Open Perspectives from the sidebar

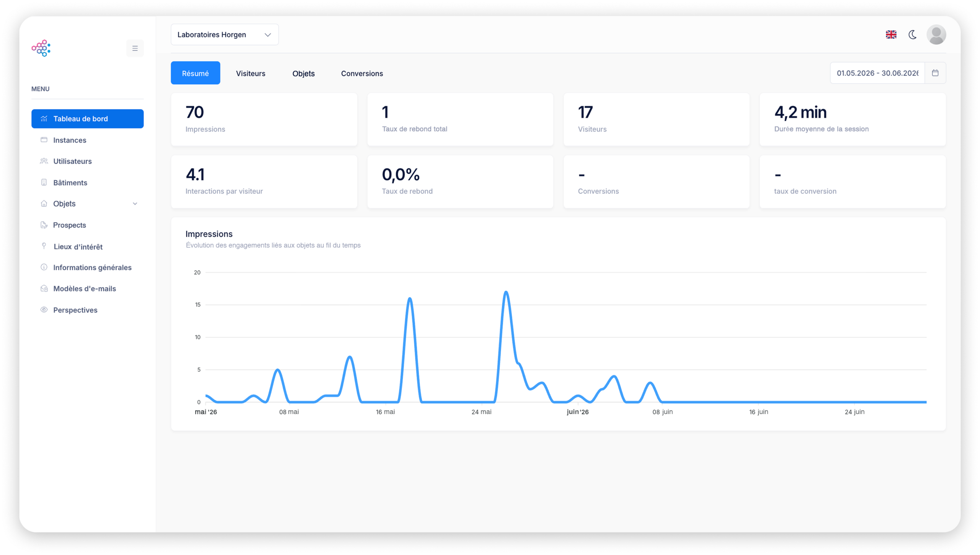point(87,310)
